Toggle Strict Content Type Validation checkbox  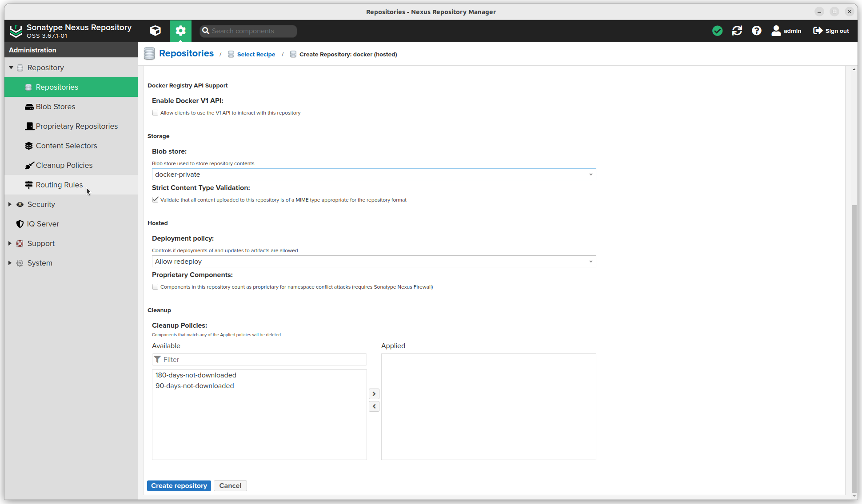155,200
